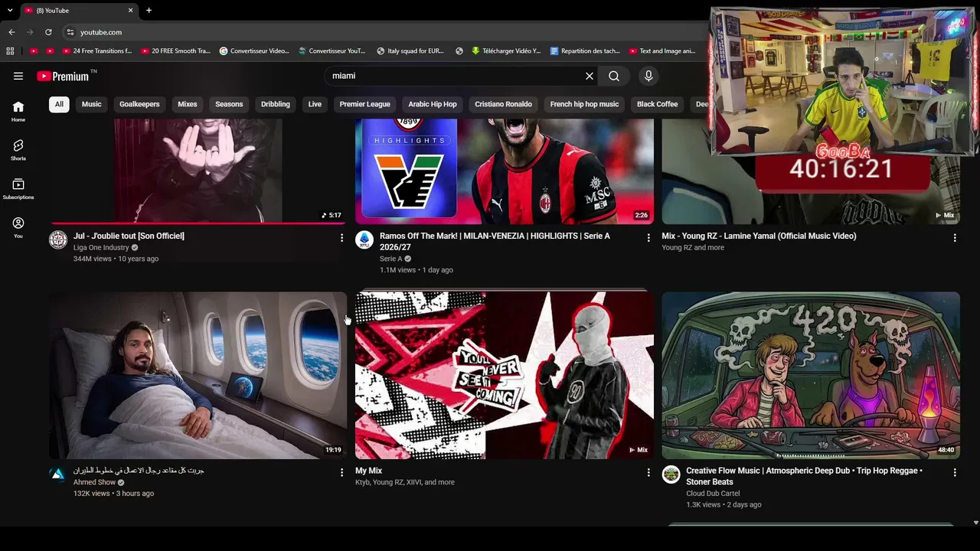Select the Black Coffee chip
The height and width of the screenshot is (551, 980).
pyautogui.click(x=657, y=104)
